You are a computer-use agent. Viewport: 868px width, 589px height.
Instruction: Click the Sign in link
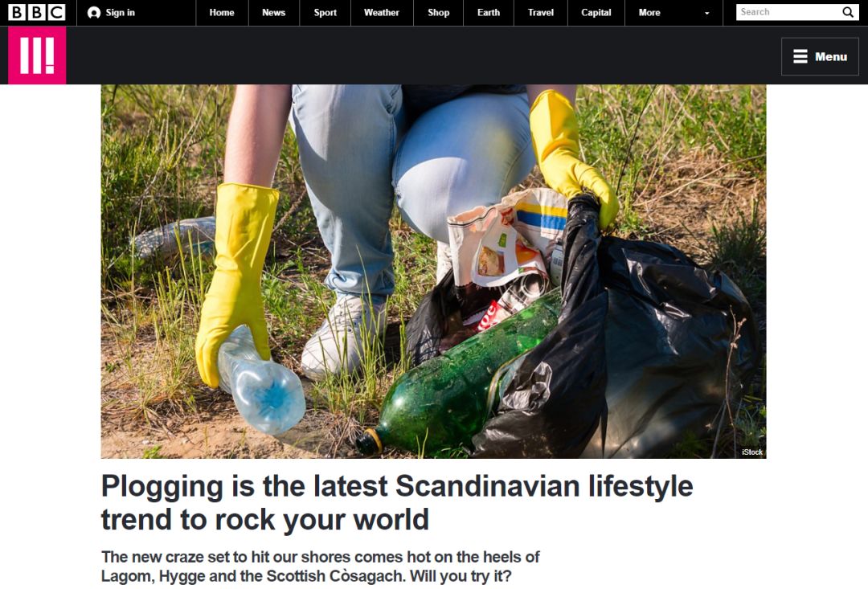coord(120,12)
